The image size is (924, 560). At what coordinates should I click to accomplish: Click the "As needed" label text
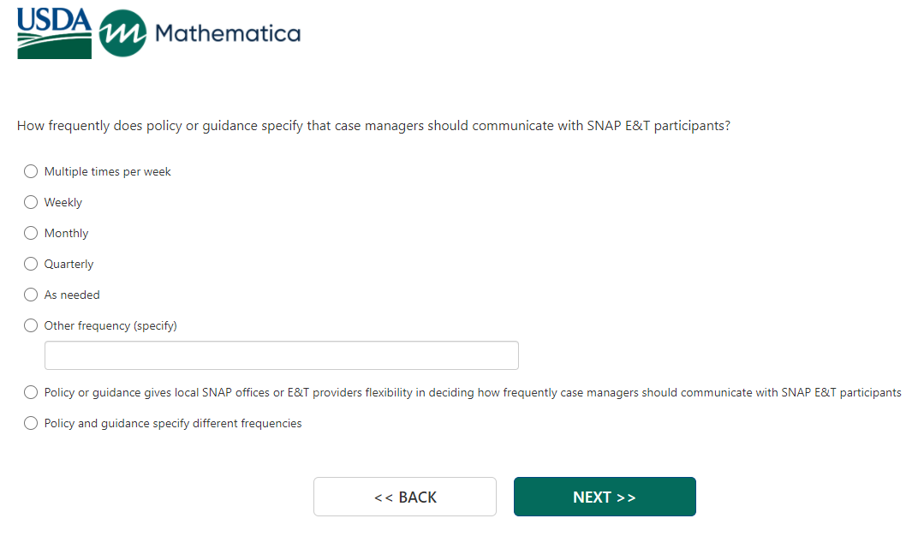(72, 295)
